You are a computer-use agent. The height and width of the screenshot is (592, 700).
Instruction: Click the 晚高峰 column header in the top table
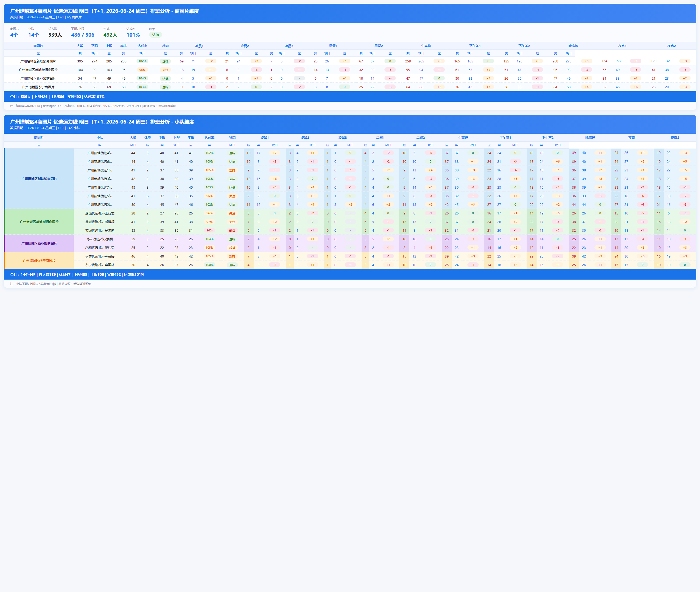pos(573,46)
